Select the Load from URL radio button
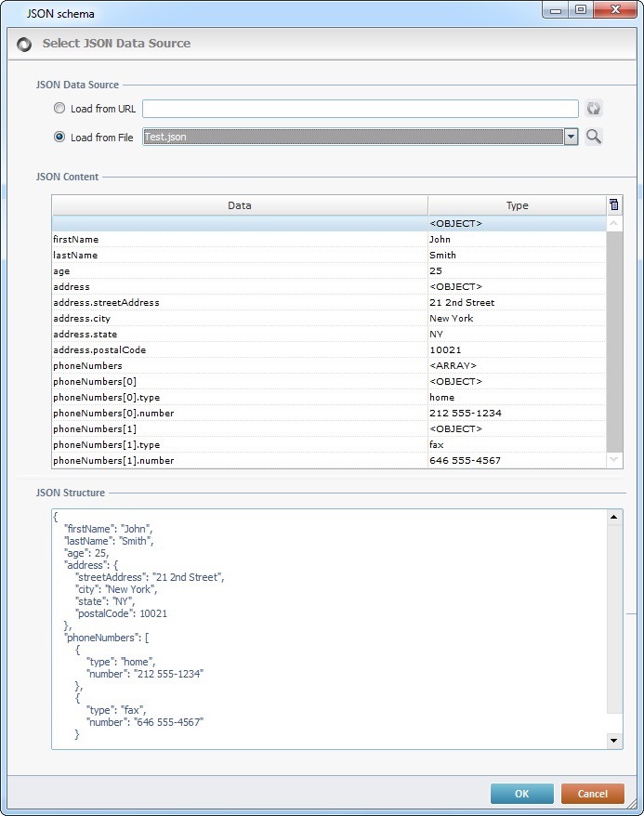The width and height of the screenshot is (644, 816). [x=60, y=109]
